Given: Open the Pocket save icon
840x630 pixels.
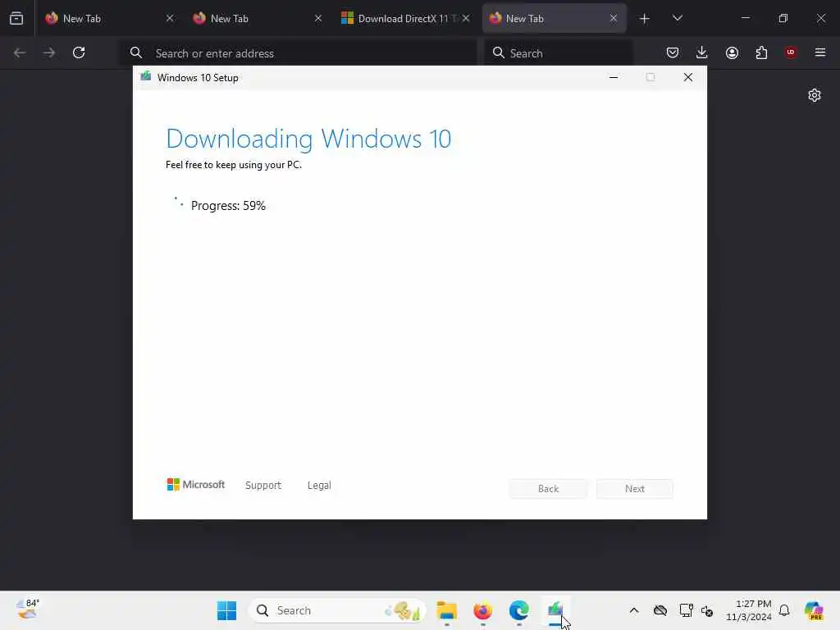Looking at the screenshot, I should point(673,52).
